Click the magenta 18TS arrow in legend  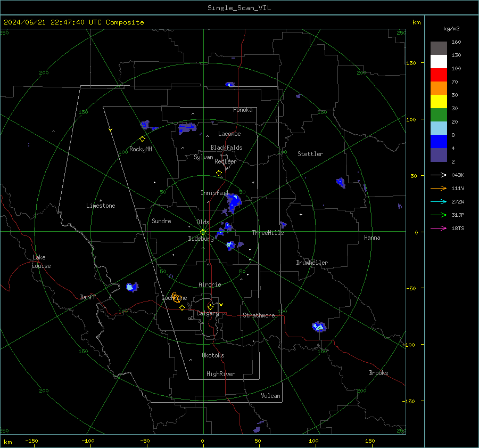click(439, 228)
